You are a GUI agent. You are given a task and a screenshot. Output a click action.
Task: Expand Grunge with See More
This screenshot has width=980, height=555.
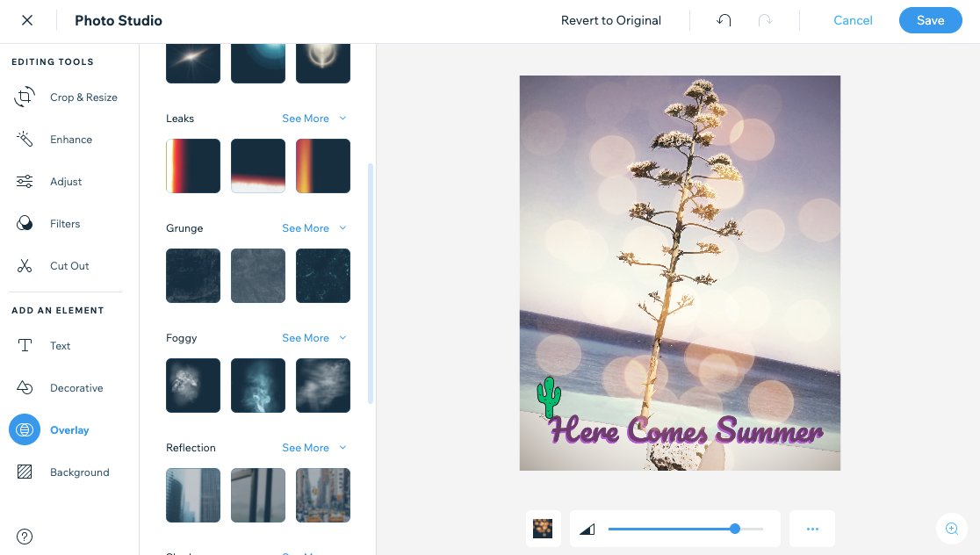(306, 228)
